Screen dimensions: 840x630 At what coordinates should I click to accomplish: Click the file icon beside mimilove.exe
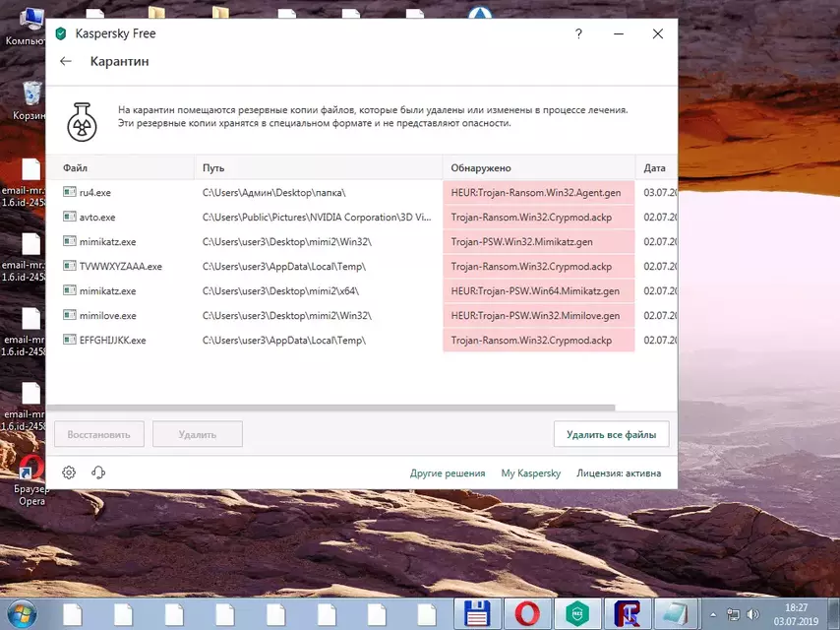[x=70, y=315]
